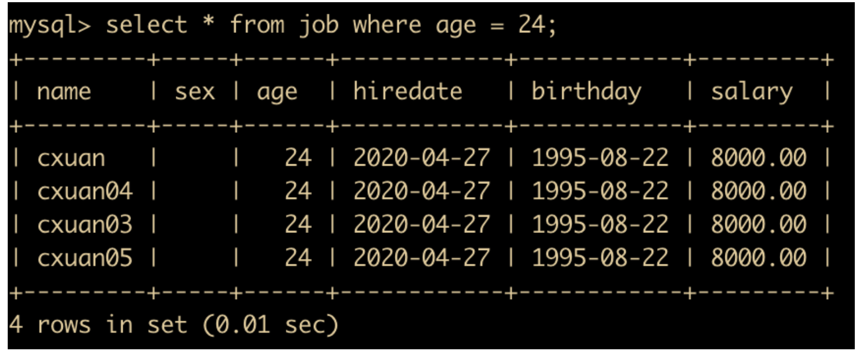Click the word select in the query
The image size is (868, 357).
(x=147, y=25)
